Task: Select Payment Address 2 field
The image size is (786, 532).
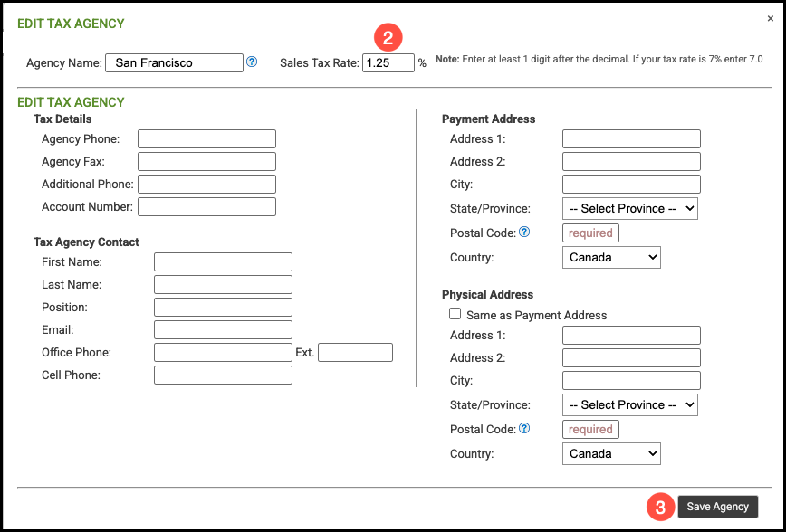Action: point(632,161)
